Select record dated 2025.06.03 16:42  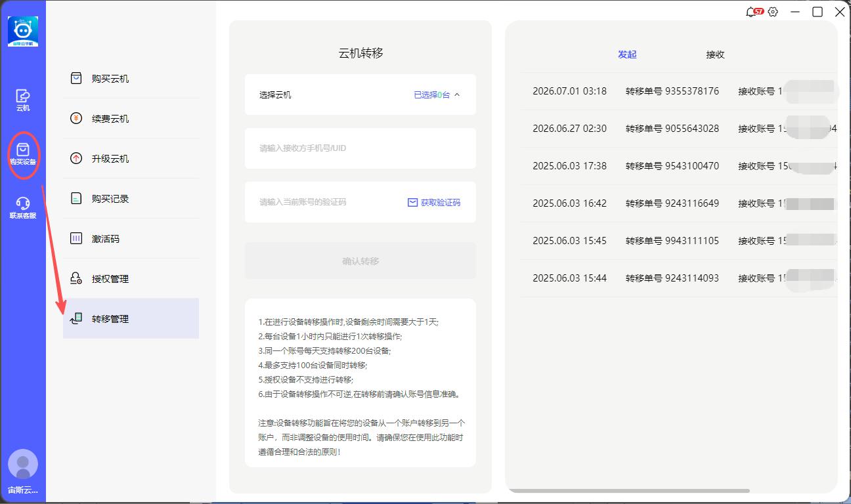tap(679, 203)
